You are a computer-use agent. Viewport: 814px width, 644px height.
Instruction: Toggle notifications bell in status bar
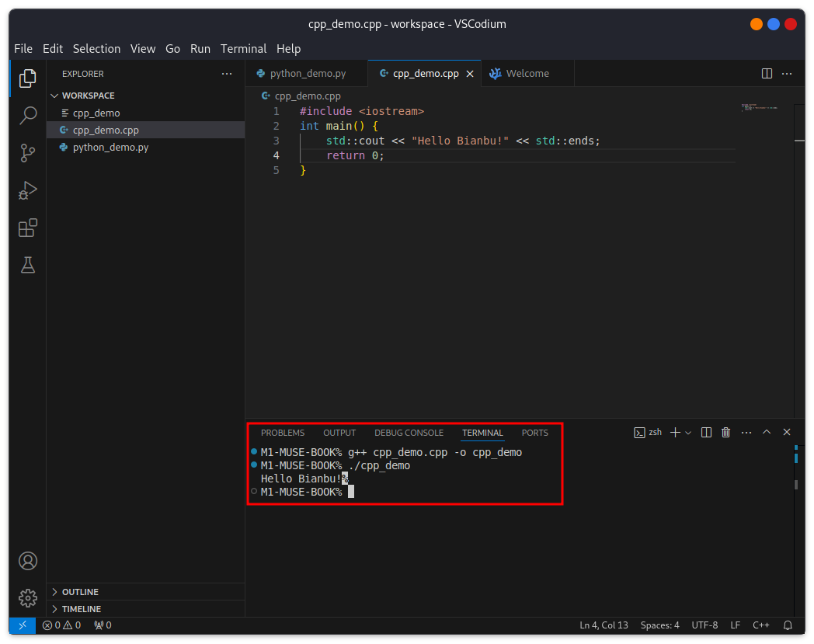[788, 625]
